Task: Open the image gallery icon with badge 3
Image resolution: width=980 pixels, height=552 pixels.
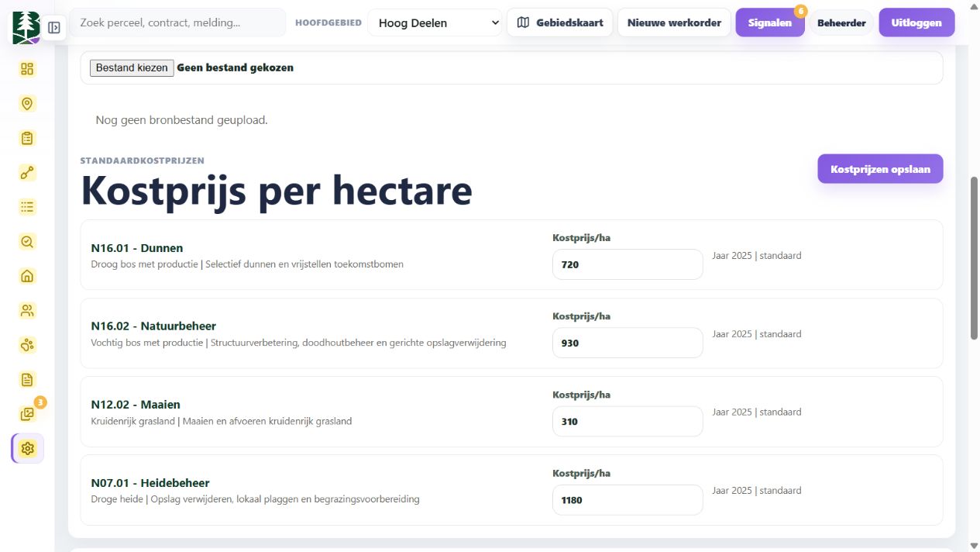Action: pos(28,414)
